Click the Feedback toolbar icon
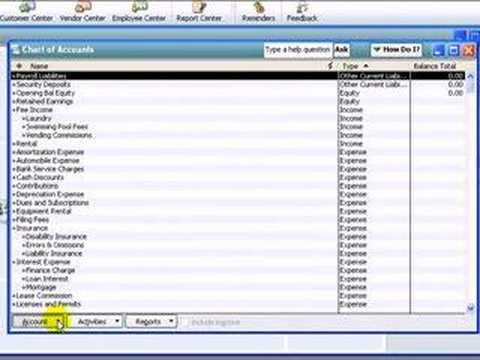The image size is (480, 360). [302, 12]
